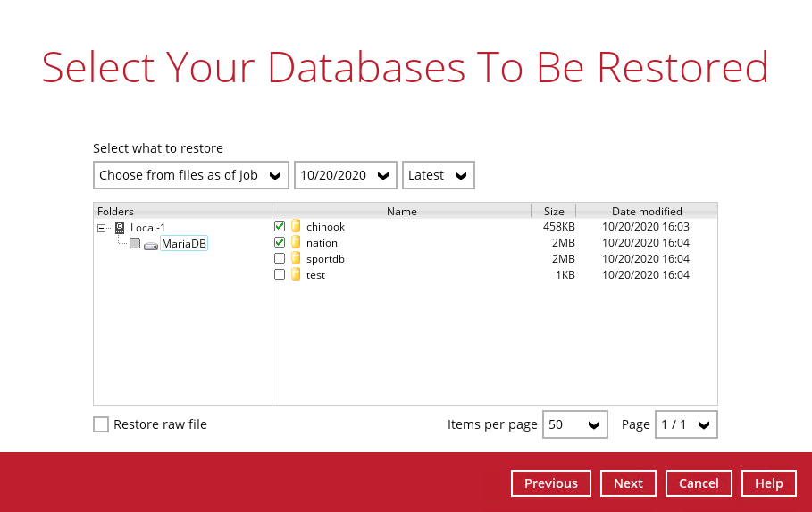Collapse the Local-1 tree node
The height and width of the screenshot is (512, 812).
click(103, 228)
